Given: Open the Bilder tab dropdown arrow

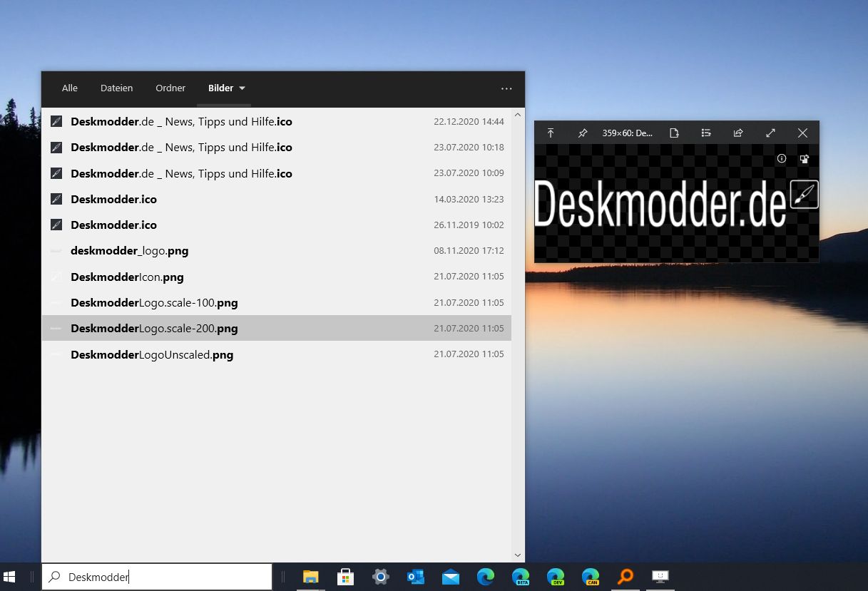Looking at the screenshot, I should point(242,88).
